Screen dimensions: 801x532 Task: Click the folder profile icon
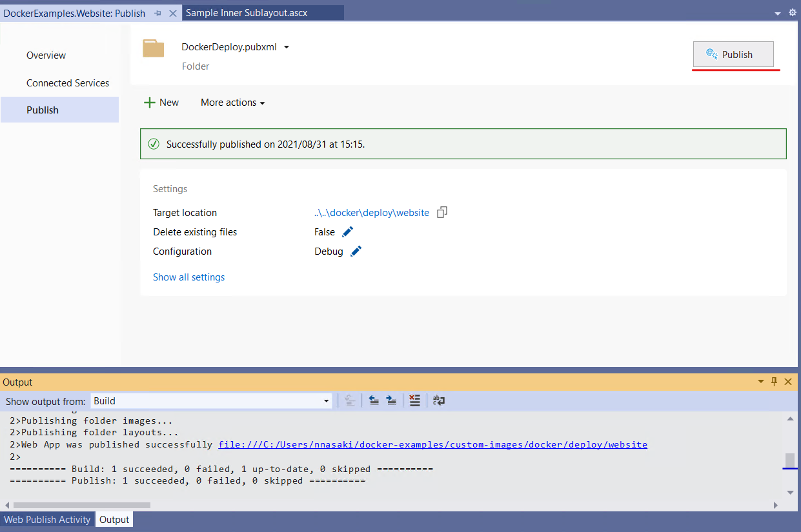click(x=154, y=48)
